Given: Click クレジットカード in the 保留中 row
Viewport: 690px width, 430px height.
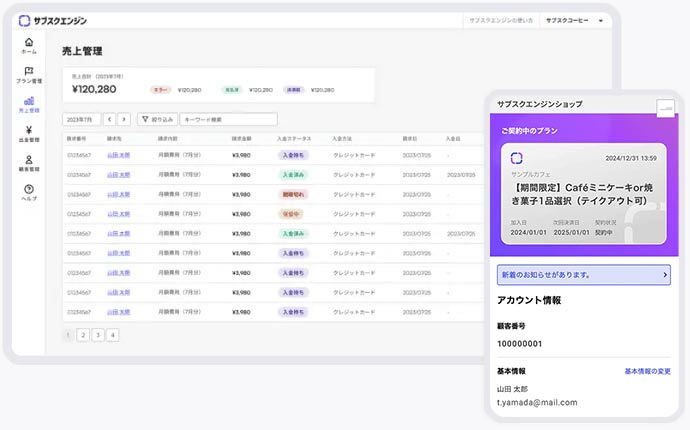Looking at the screenshot, I should pyautogui.click(x=354, y=214).
